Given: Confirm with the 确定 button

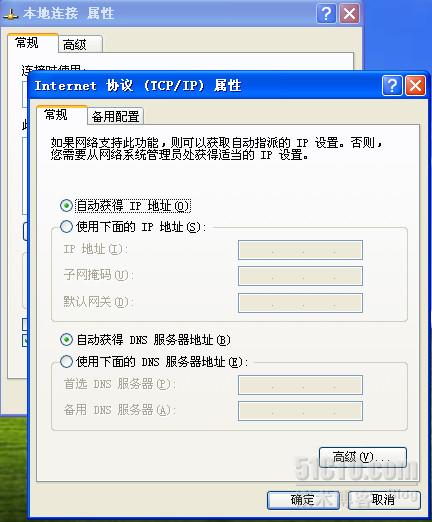Looking at the screenshot, I should coord(303,500).
